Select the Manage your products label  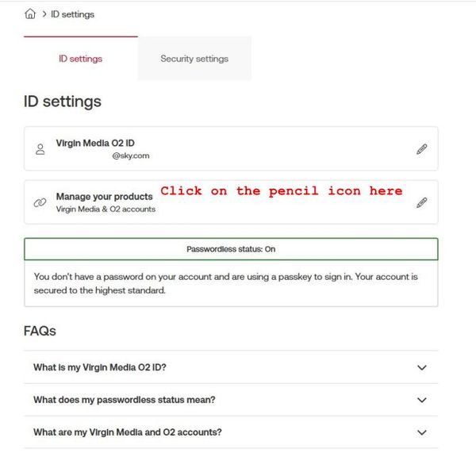click(x=104, y=197)
